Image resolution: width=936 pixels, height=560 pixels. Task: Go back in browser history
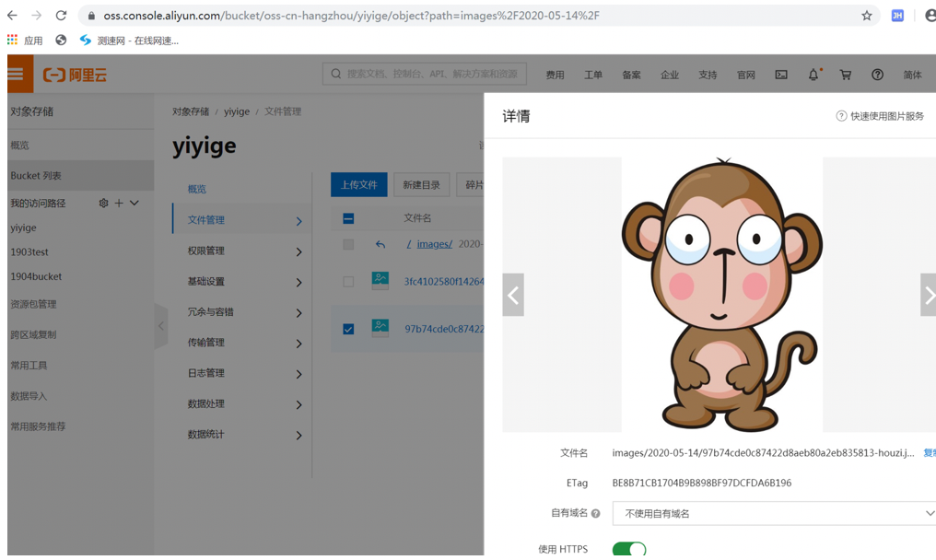12,16
